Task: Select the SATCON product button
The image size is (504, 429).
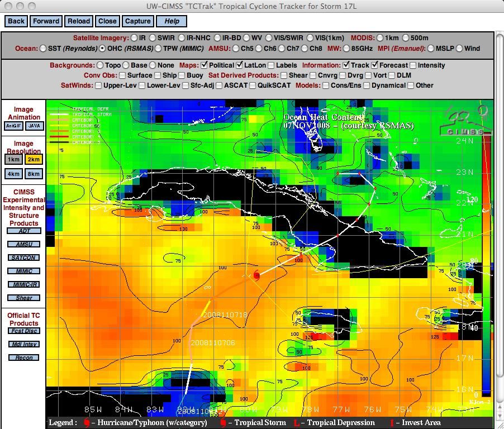Action: (x=23, y=258)
